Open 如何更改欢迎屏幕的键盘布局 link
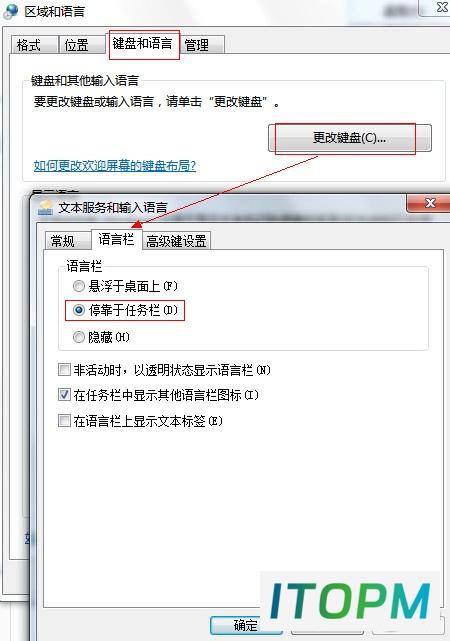 (114, 166)
